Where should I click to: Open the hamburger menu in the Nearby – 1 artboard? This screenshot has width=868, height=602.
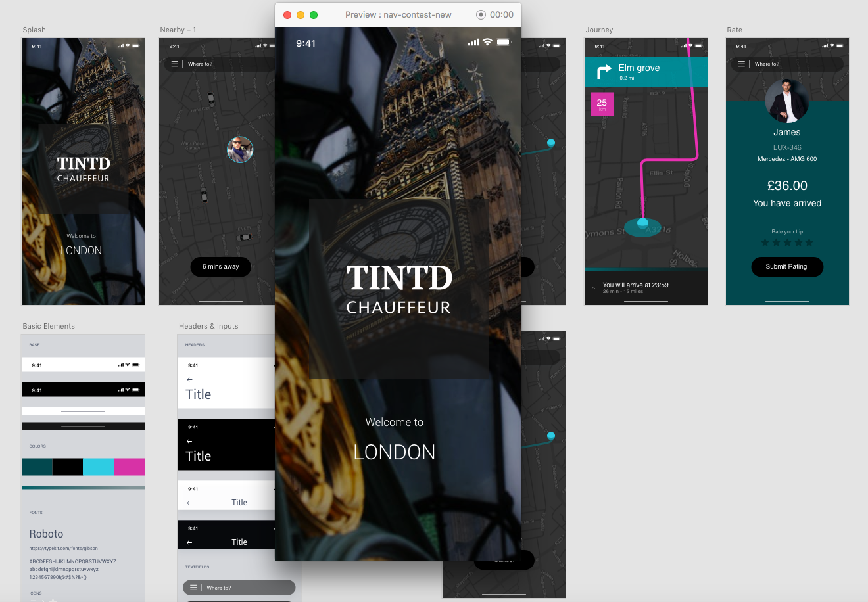tap(174, 64)
